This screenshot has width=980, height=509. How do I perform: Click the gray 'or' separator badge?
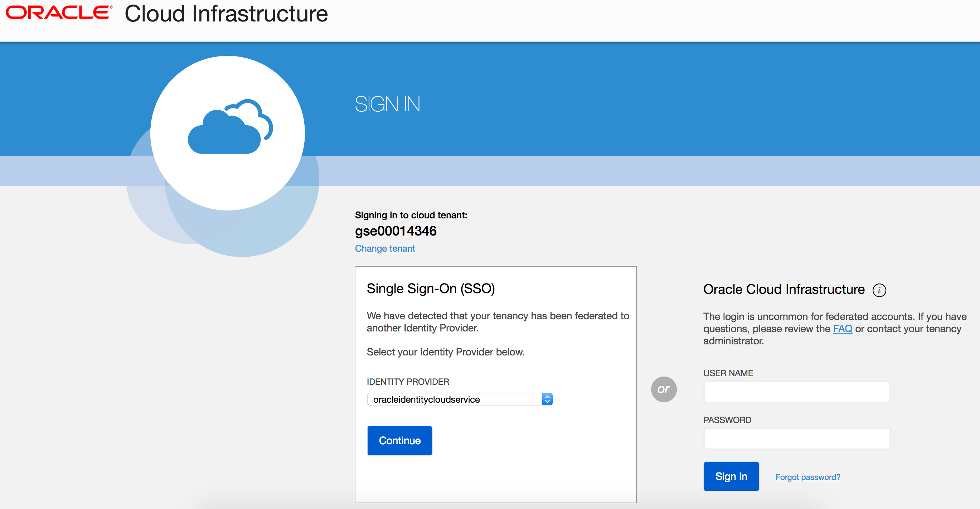click(664, 389)
